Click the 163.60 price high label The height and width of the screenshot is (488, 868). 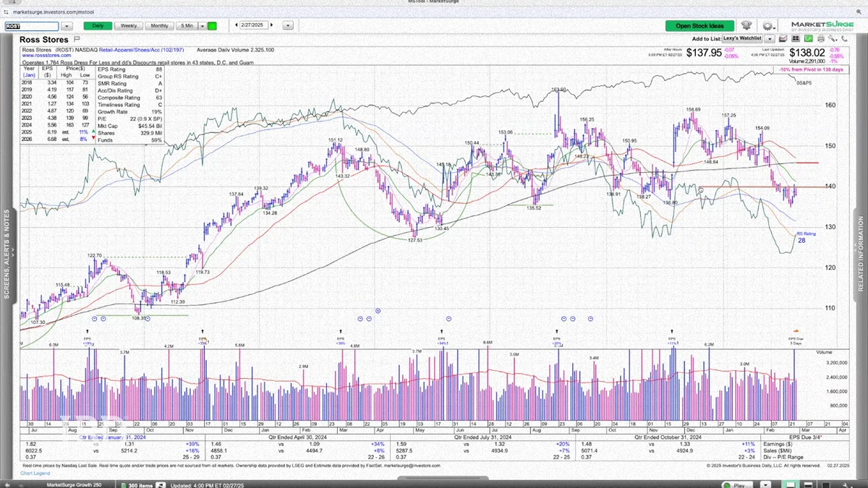coord(558,90)
